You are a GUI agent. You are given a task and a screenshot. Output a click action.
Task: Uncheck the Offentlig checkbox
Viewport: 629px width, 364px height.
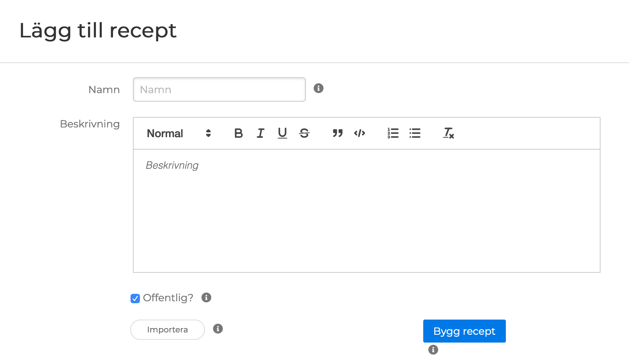(135, 299)
